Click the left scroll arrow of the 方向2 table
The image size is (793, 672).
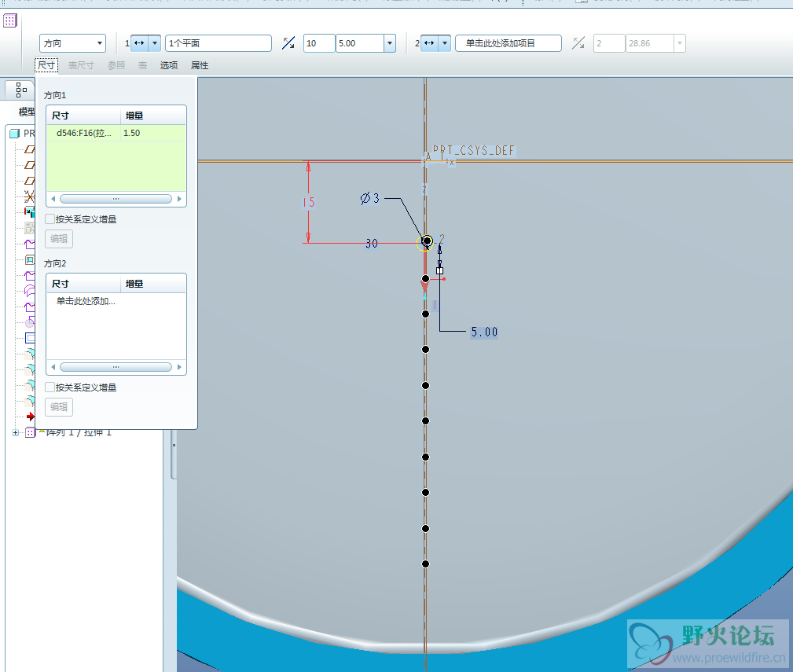53,367
